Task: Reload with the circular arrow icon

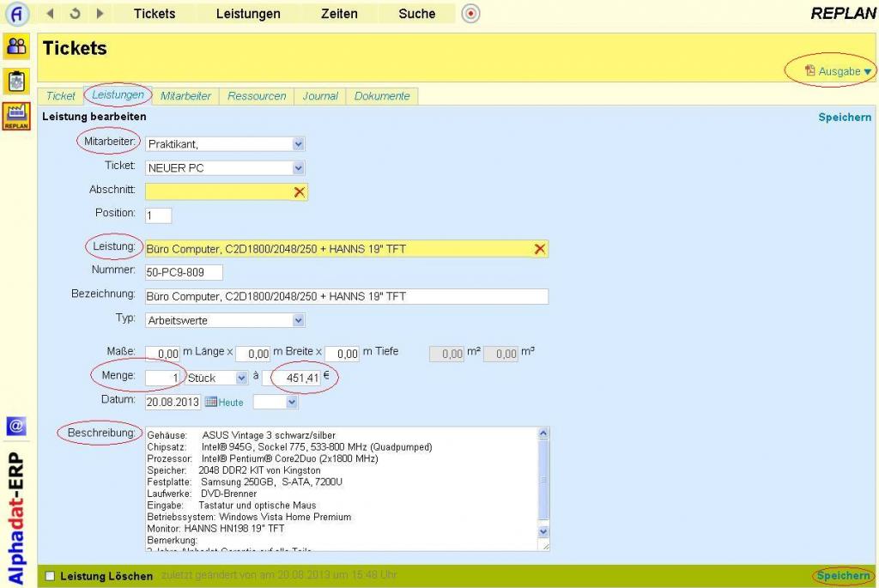Action: tap(75, 14)
